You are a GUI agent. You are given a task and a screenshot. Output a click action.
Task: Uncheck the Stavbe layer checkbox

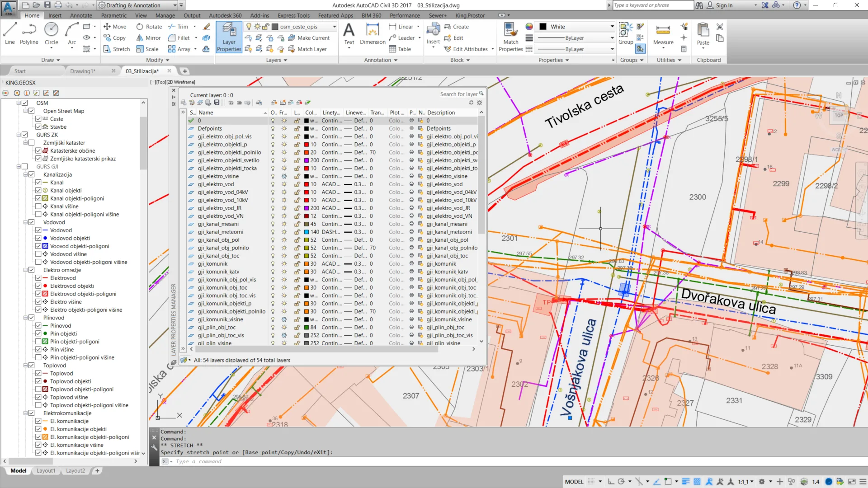(x=38, y=127)
